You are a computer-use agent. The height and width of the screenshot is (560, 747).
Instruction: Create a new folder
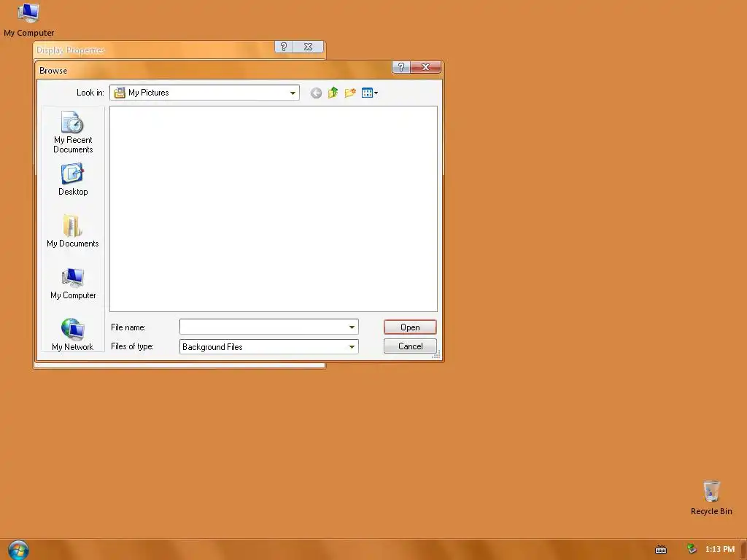350,93
